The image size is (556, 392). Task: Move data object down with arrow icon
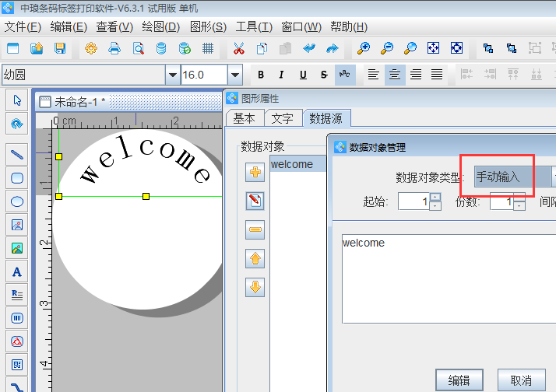255,287
